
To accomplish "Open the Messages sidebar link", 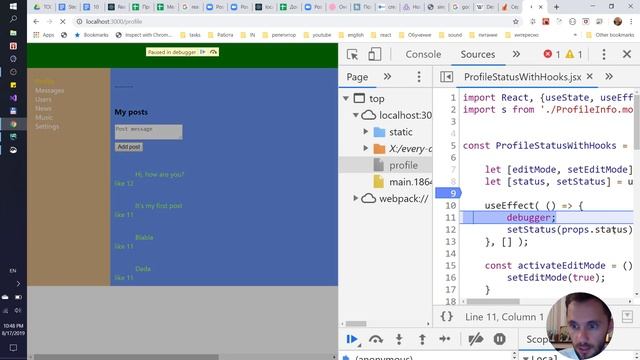I will tap(49, 91).
